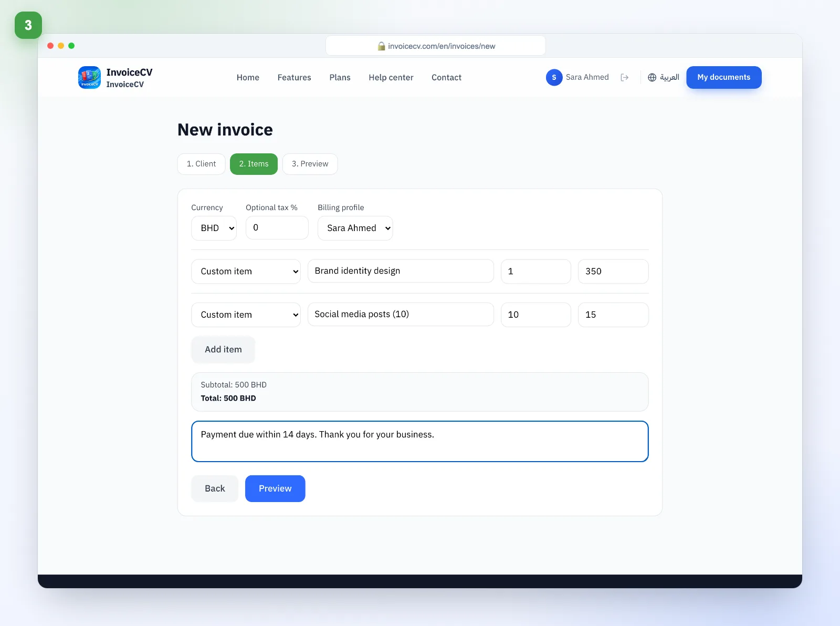The width and height of the screenshot is (840, 626).
Task: Click the InvoiceCV logo icon
Action: coord(89,77)
